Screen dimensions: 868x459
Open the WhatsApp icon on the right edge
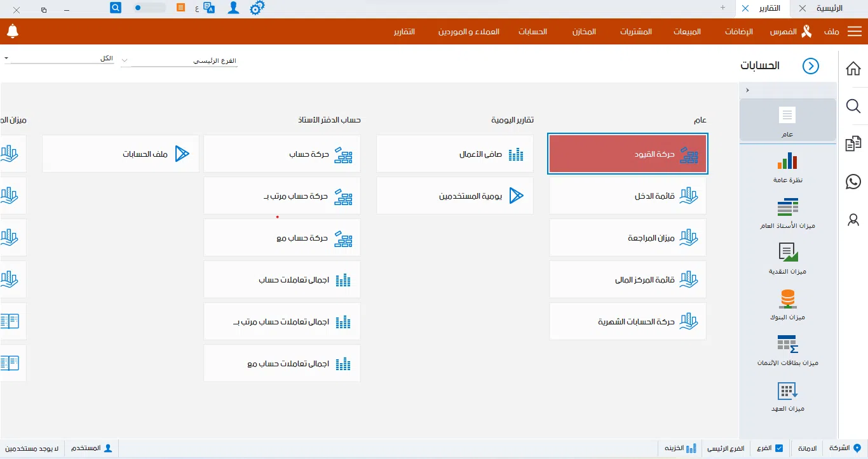pyautogui.click(x=853, y=182)
